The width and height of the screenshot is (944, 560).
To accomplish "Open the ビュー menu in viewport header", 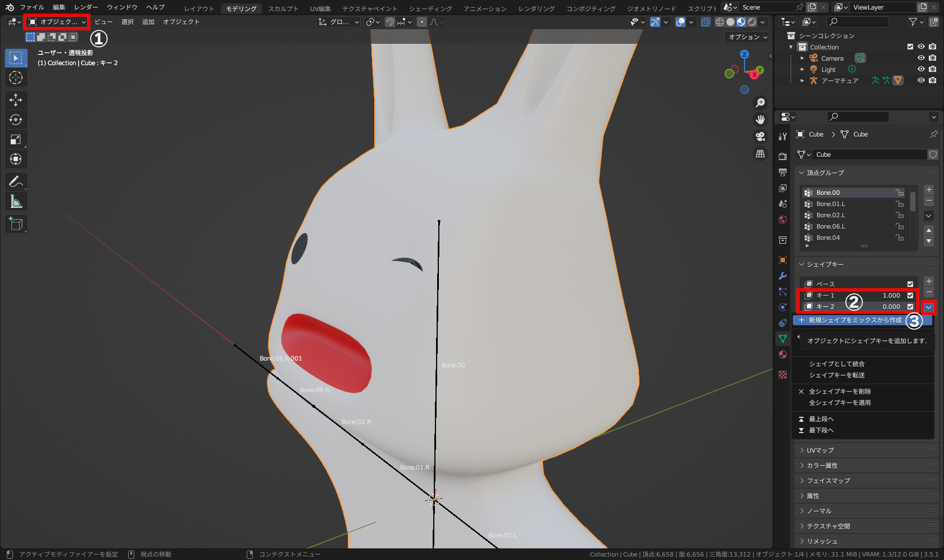I will (x=103, y=22).
